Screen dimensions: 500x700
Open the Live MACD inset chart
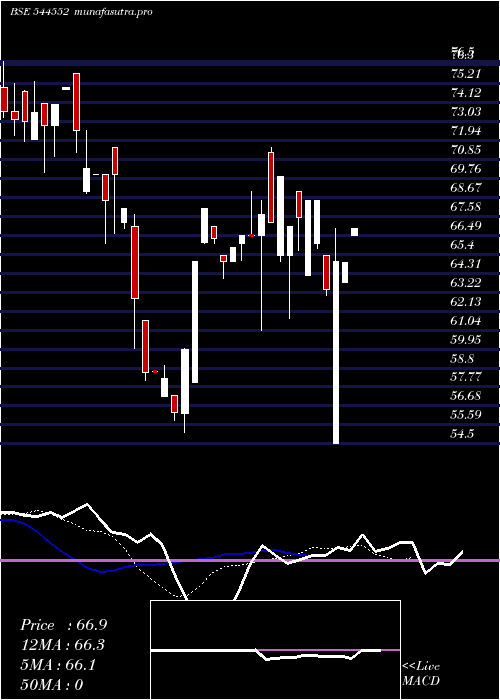(275, 650)
